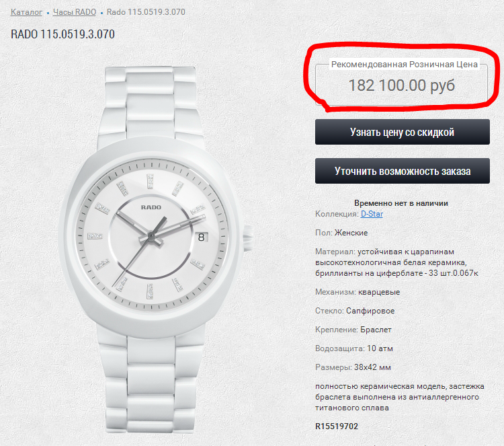Viewport: 504px width, 446px height.
Task: Click the Размеры: 38x42 мм specification
Action: (353, 367)
